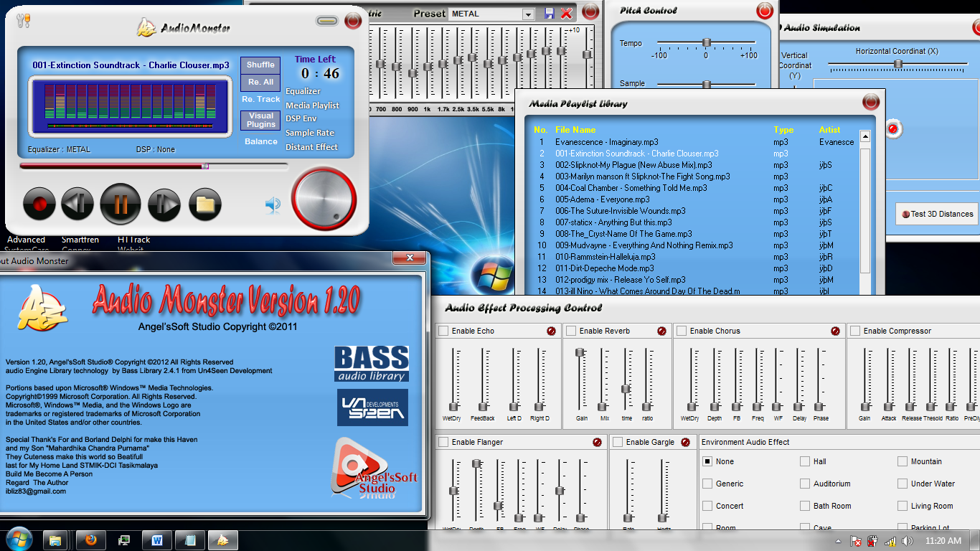980x551 pixels.
Task: Reset Echo effect using its red icon
Action: [551, 331]
